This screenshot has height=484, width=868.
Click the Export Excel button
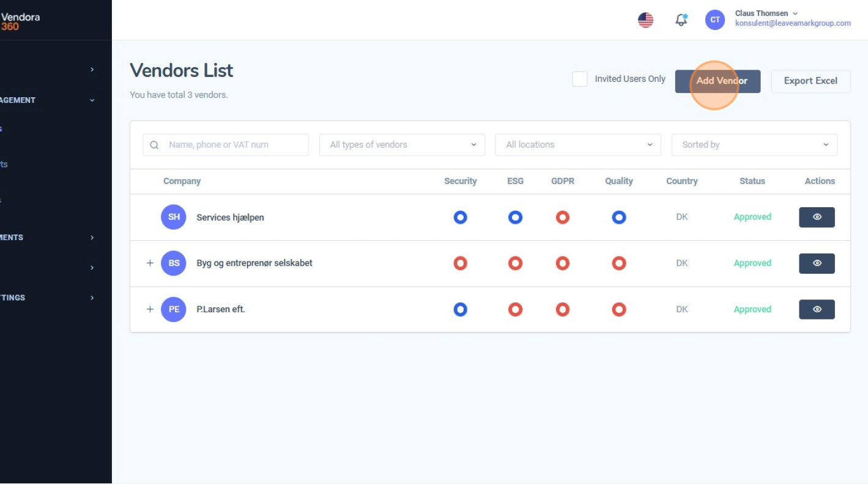811,81
